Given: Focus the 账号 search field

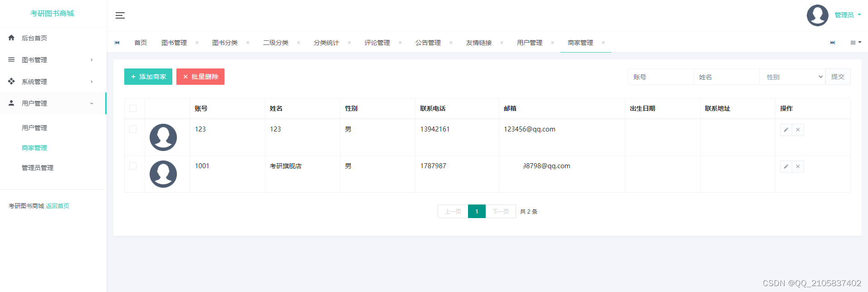Looking at the screenshot, I should pos(661,77).
